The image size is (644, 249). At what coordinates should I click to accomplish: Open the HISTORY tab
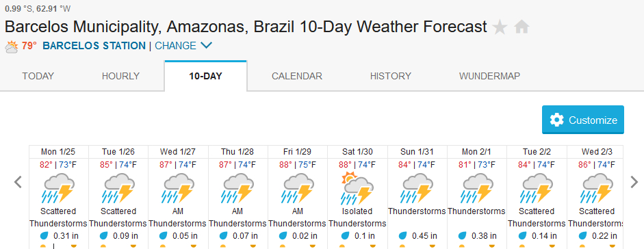coord(391,76)
